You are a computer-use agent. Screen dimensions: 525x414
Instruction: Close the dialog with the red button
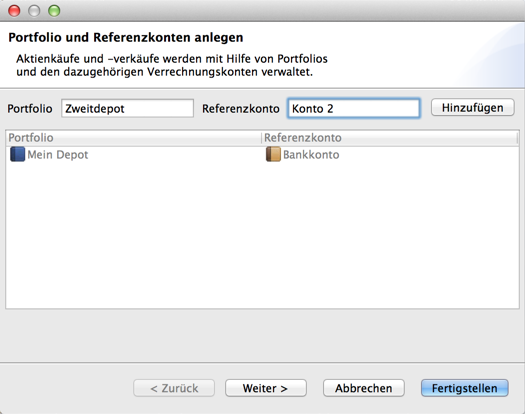(x=14, y=11)
